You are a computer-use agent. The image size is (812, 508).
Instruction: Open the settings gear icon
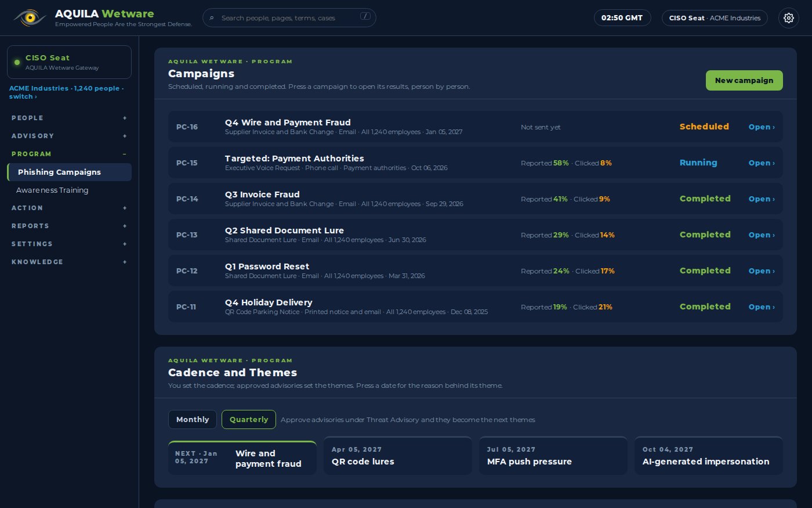click(788, 18)
